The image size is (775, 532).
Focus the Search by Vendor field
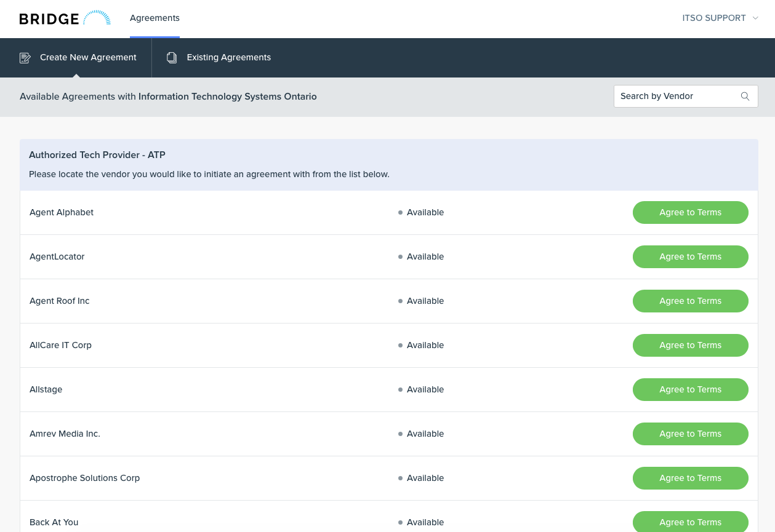(676, 97)
